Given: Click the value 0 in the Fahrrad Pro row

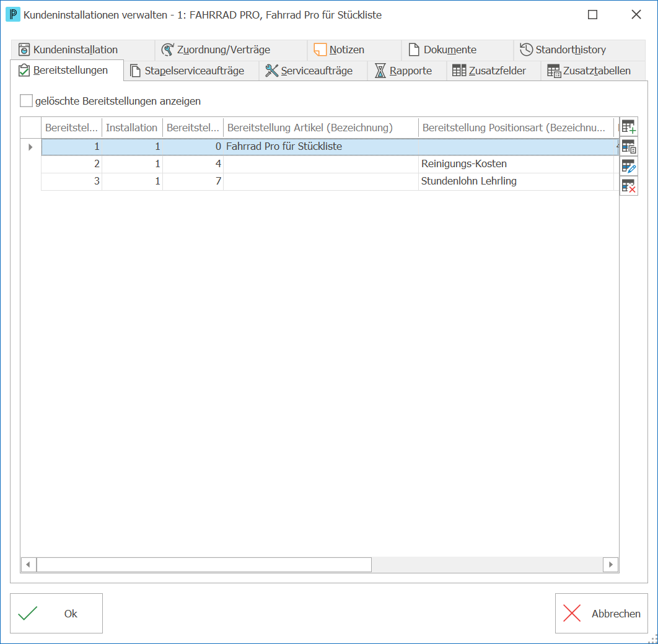Looking at the screenshot, I should coord(193,146).
